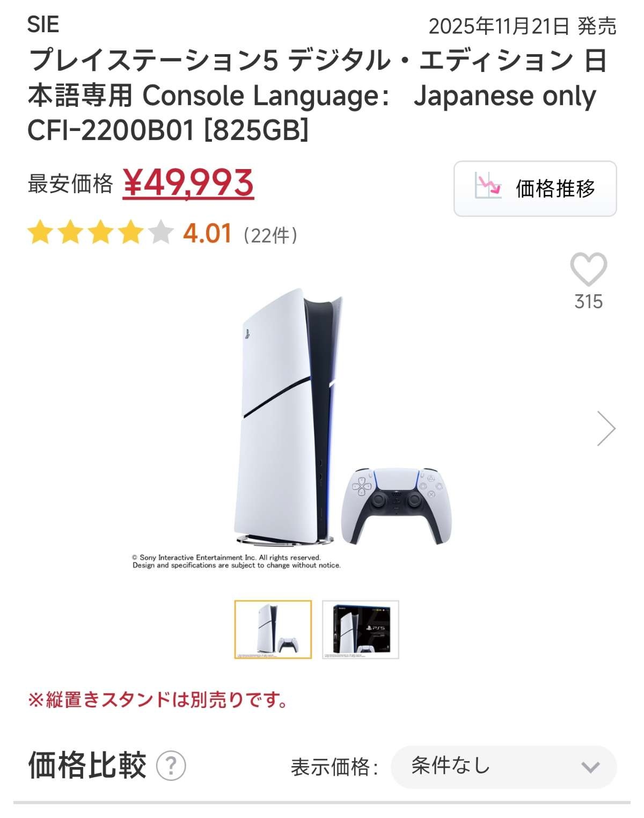The width and height of the screenshot is (644, 818).
Task: Open the 価格比較 help question mark
Action: (x=171, y=765)
